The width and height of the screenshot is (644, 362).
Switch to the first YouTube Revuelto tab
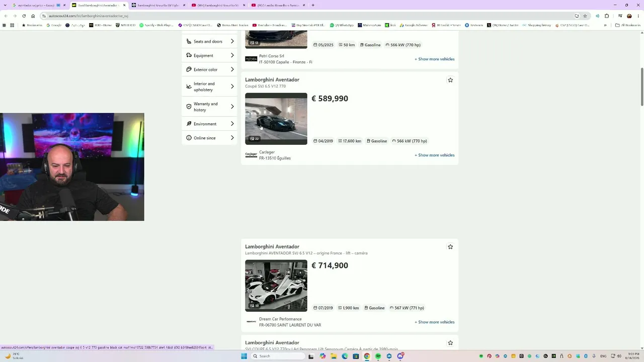[218, 5]
